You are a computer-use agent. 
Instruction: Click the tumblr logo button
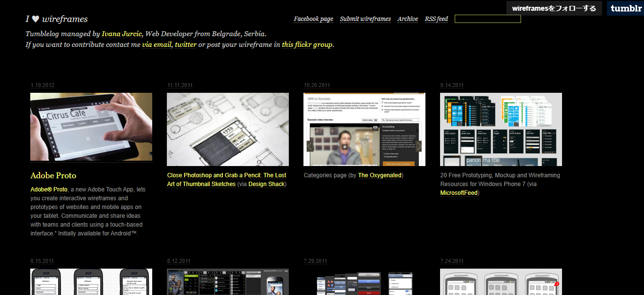click(626, 8)
